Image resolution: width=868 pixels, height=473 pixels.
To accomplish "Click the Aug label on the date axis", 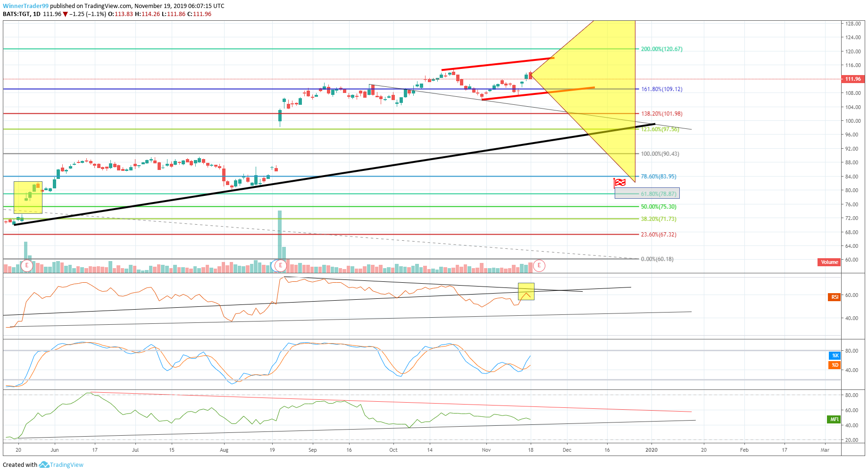I will 224,450.
